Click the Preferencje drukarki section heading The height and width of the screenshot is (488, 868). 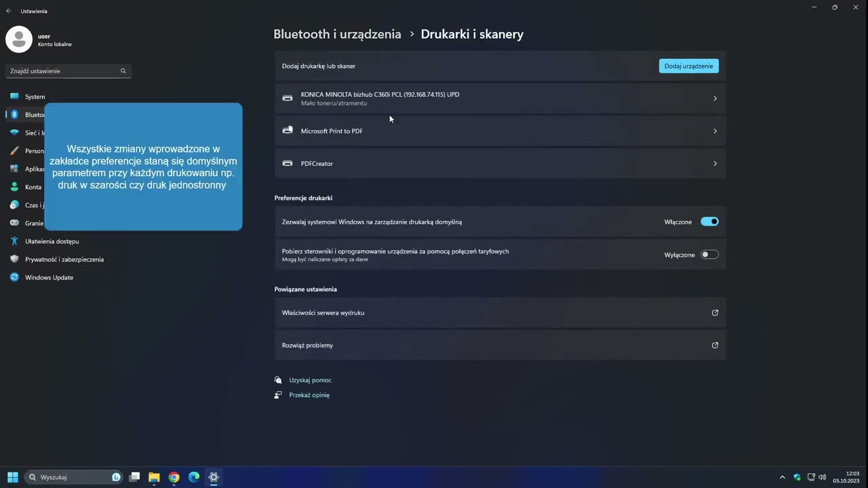click(303, 198)
